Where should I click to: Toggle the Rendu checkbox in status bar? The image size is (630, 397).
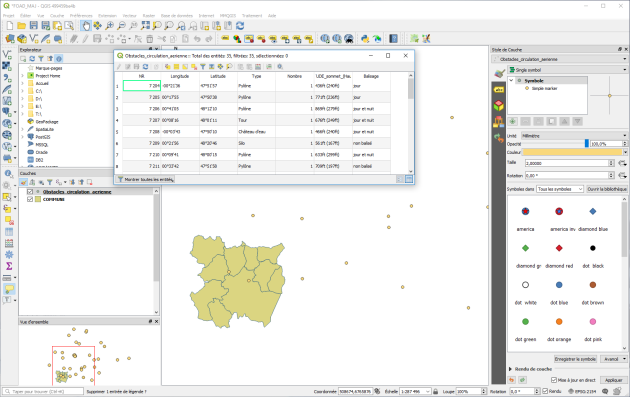point(545,391)
